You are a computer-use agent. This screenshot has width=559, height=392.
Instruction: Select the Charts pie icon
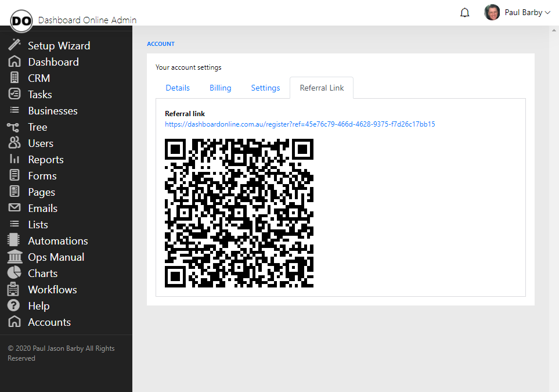click(15, 272)
